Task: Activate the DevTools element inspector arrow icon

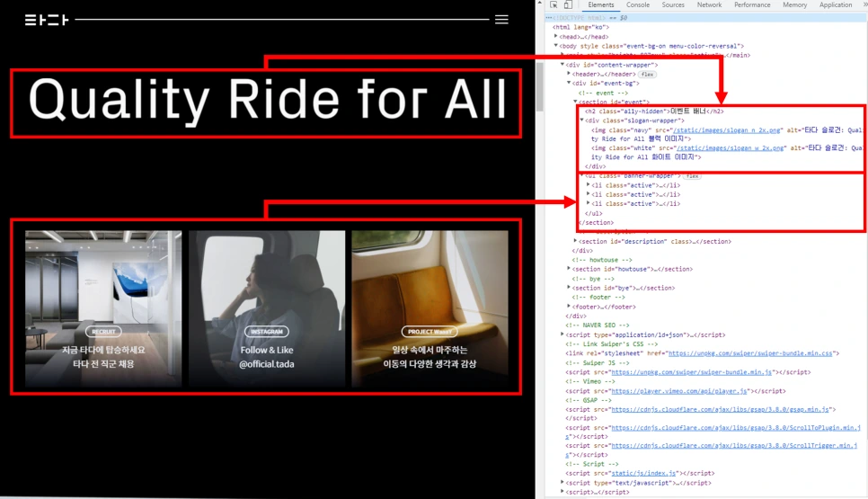Action: pyautogui.click(x=554, y=5)
